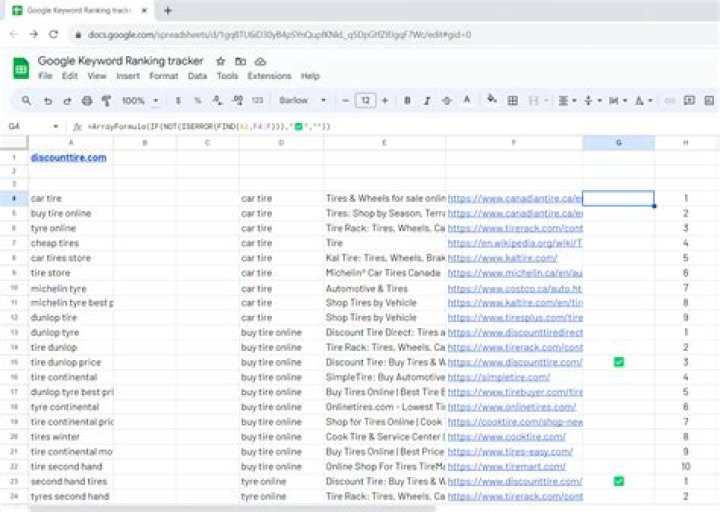
Task: Expand the cell name box dropdown
Action: pos(55,127)
